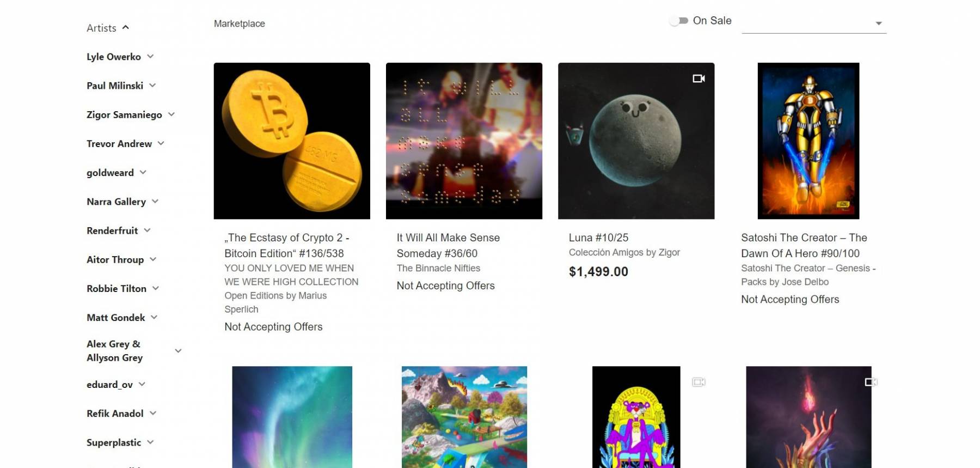
Task: Click the video icon on Pink Panther artwork
Action: [x=699, y=382]
